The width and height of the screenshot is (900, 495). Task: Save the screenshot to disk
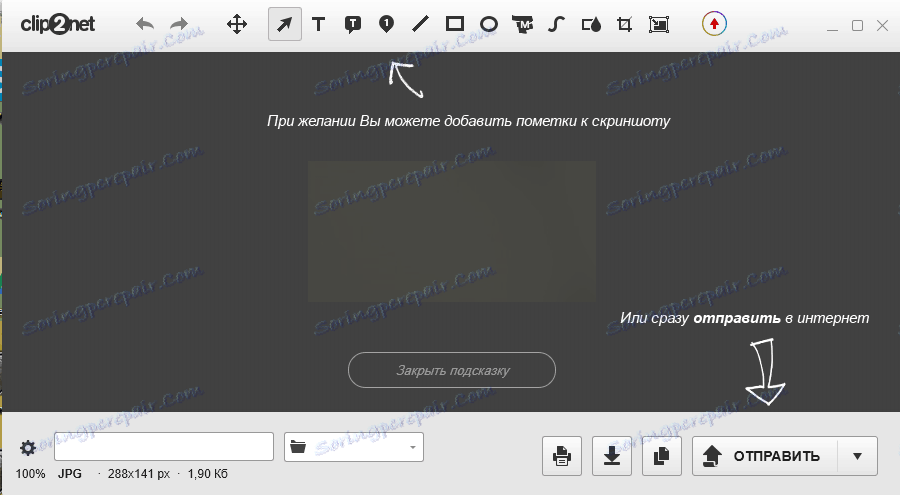612,456
